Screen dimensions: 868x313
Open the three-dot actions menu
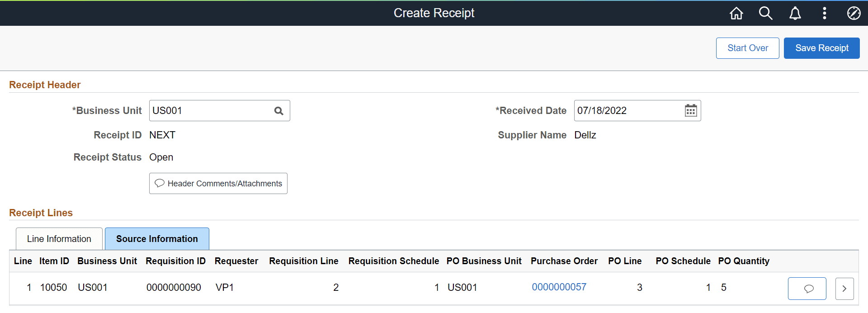[824, 13]
